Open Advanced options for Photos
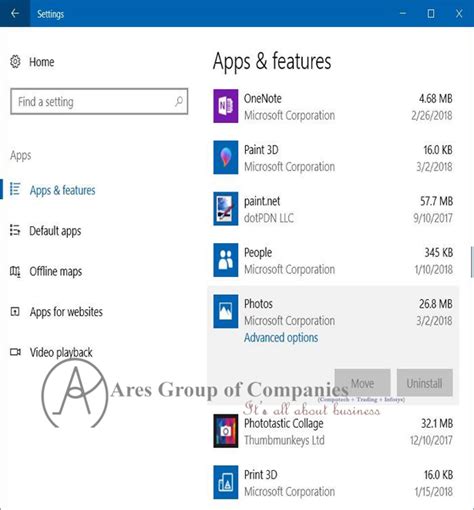Viewport: 474px width, 510px height. (281, 338)
